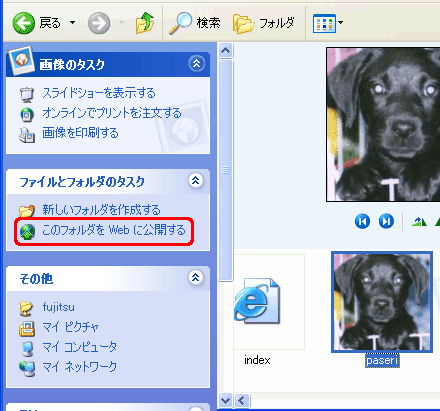The width and height of the screenshot is (440, 411).
Task: Open マイ ネットワーク link
Action: (80, 367)
